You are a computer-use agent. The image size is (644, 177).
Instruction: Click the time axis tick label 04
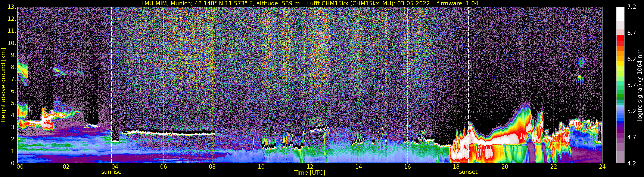click(115, 167)
